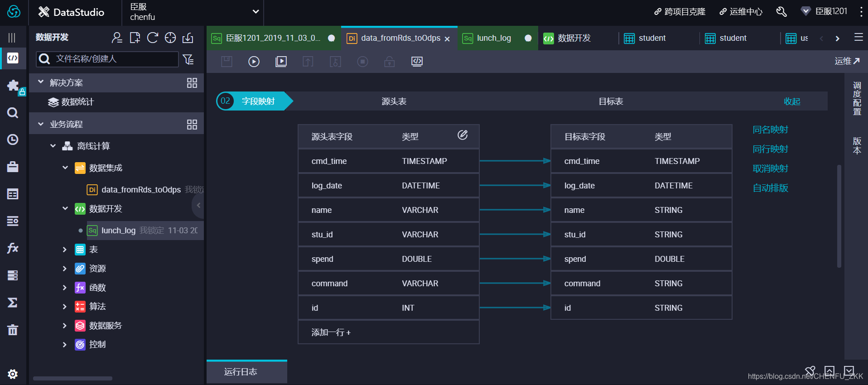This screenshot has height=385, width=868.
Task: Open the plugin puzzle sidebar icon
Action: 13,86
